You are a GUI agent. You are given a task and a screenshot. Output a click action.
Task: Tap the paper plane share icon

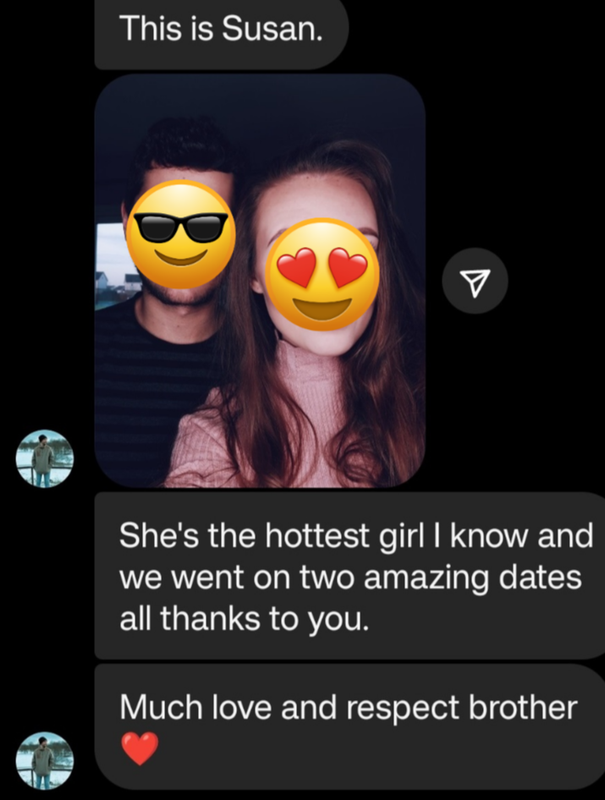coord(475,281)
